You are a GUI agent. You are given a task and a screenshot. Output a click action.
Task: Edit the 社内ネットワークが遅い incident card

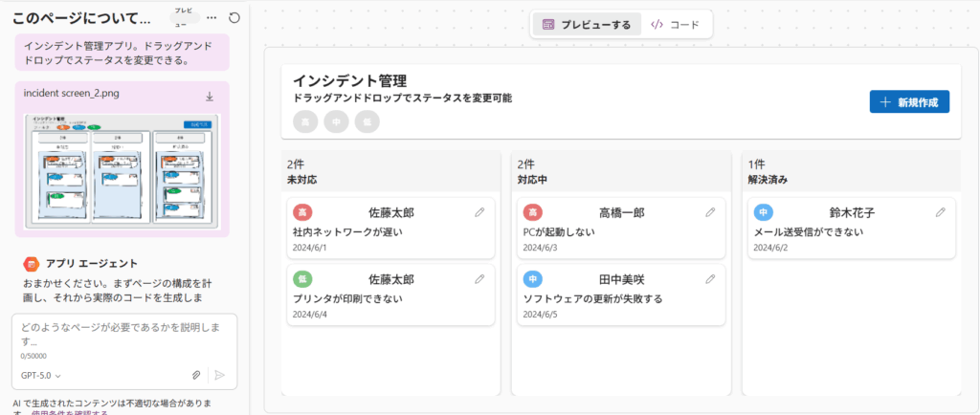click(479, 212)
